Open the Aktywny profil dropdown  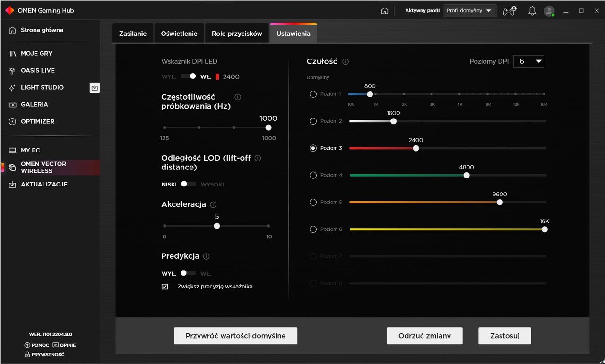pos(470,11)
